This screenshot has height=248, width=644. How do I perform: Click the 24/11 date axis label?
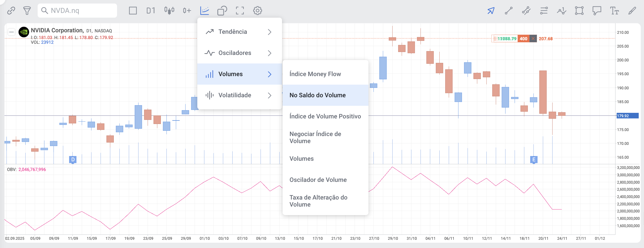[562, 238]
